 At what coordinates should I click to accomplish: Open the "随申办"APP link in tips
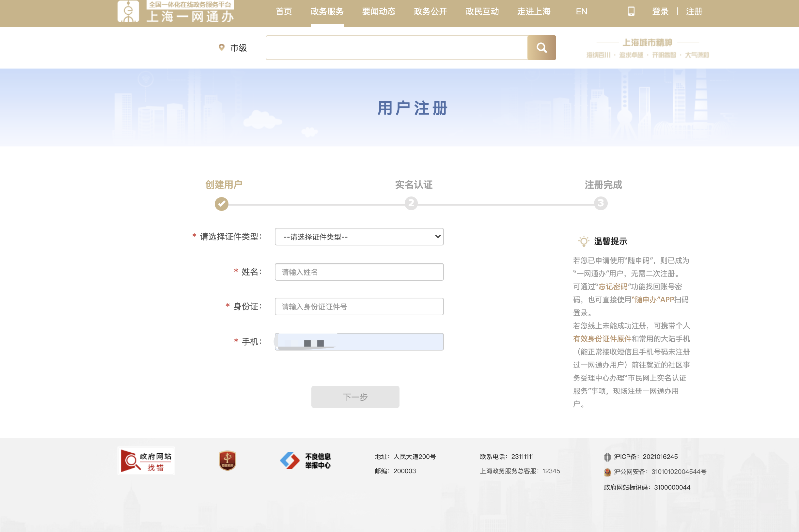pyautogui.click(x=652, y=300)
